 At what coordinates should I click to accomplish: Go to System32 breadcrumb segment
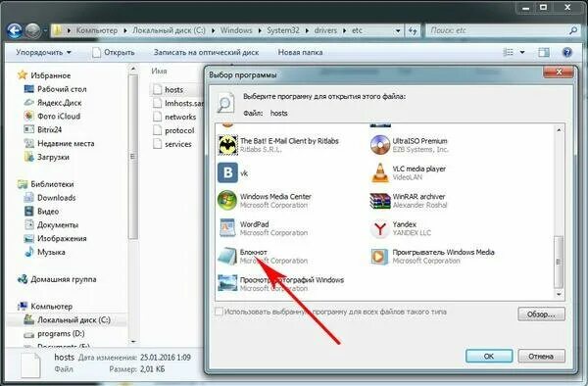tap(283, 30)
